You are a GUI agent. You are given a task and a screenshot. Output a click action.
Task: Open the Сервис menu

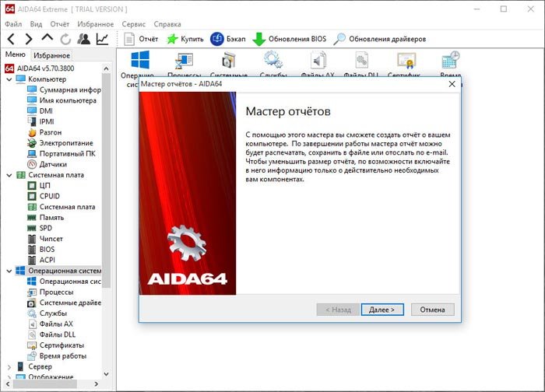pos(133,24)
